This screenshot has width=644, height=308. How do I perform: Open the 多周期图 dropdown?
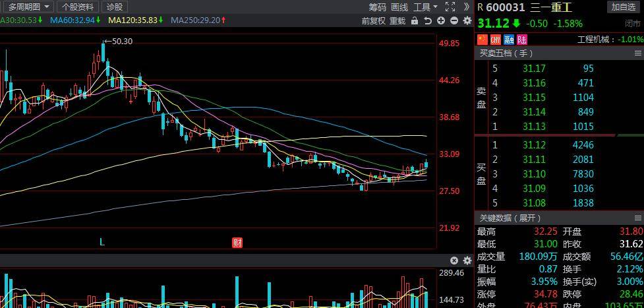[x=28, y=7]
